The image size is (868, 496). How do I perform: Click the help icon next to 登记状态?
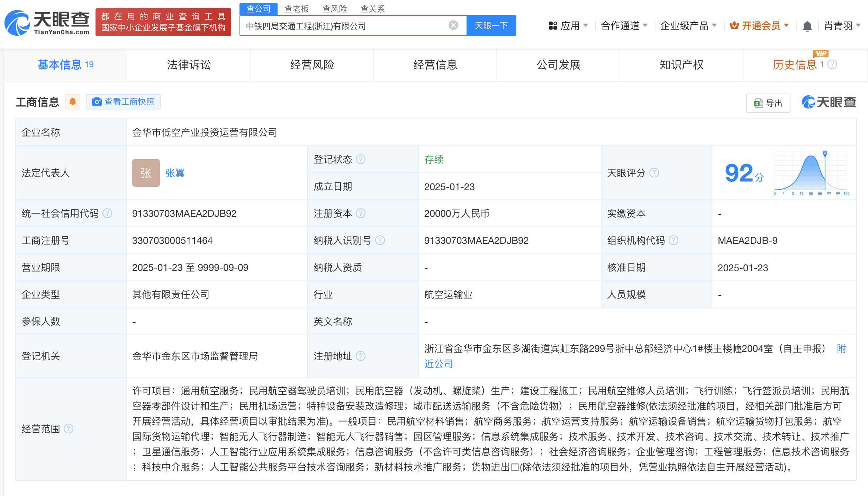click(x=361, y=159)
